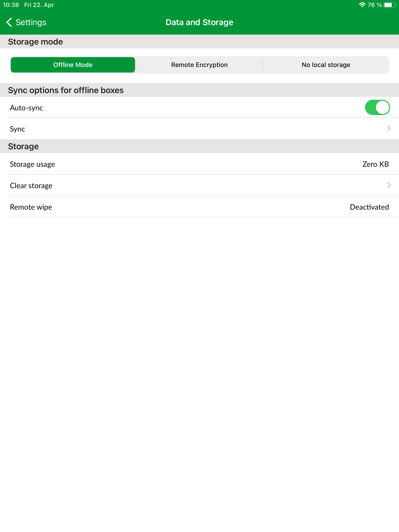This screenshot has width=399, height=532.
Task: Tap the Storage usage row
Action: [199, 164]
